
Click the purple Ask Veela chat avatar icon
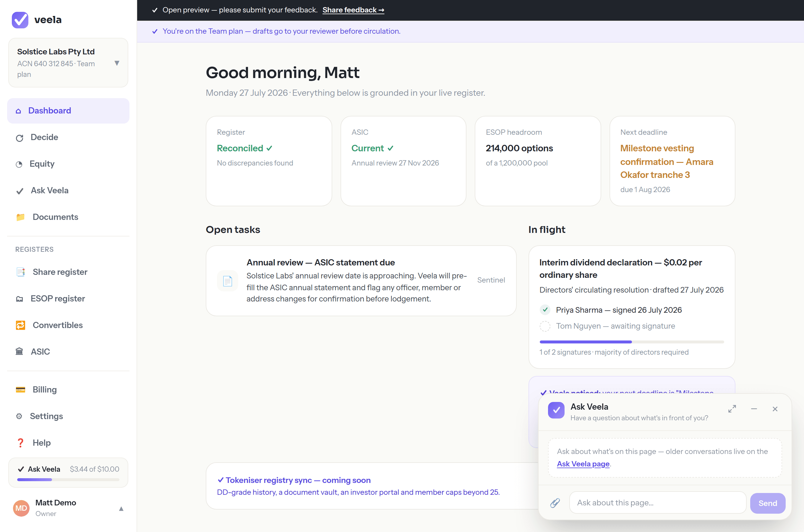556,410
